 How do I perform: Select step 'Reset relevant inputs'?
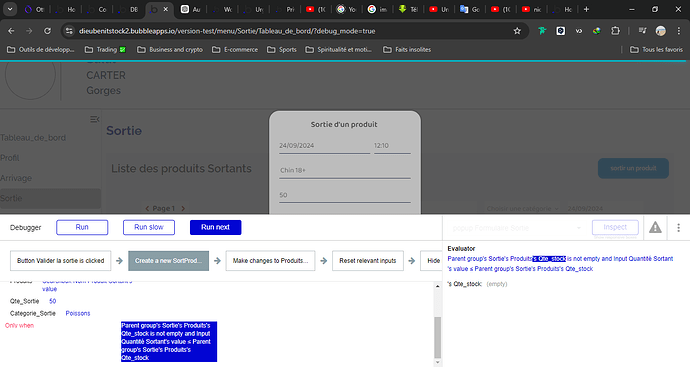(x=368, y=261)
